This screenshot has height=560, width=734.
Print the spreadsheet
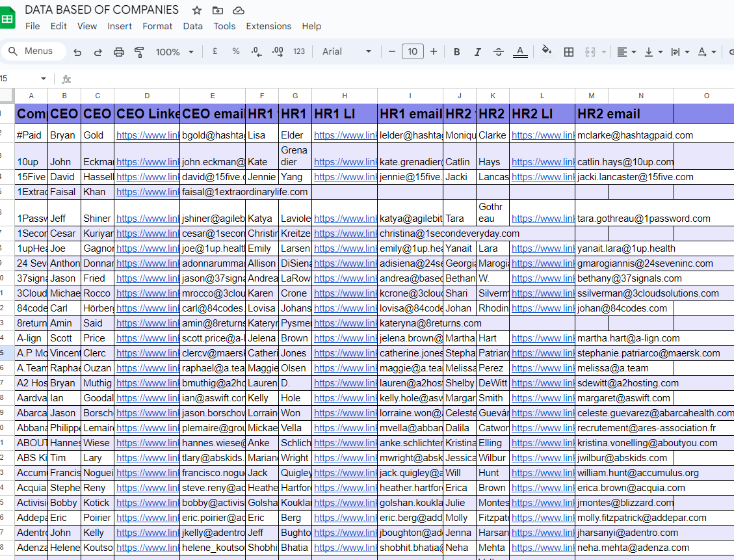[x=119, y=52]
